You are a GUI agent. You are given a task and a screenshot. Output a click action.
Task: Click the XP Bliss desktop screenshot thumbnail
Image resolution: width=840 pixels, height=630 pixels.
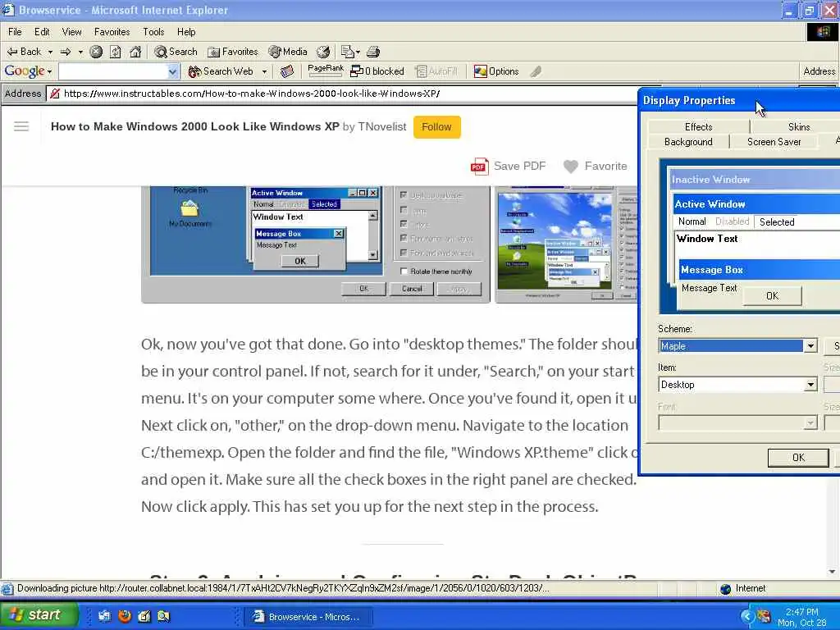tap(566, 244)
